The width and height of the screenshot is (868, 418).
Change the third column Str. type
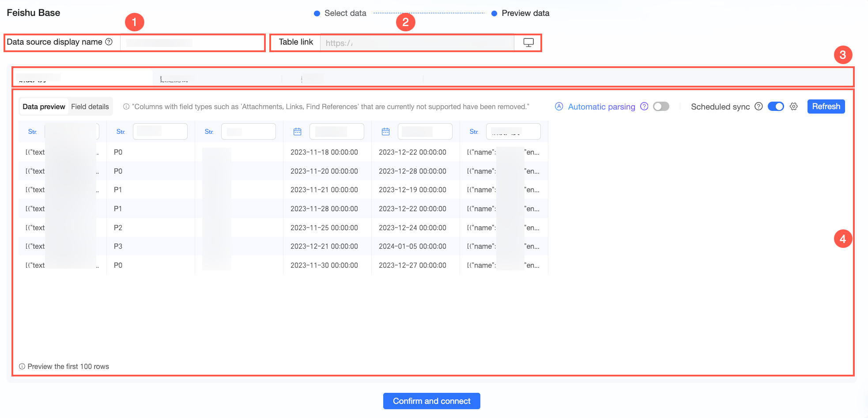tap(209, 132)
